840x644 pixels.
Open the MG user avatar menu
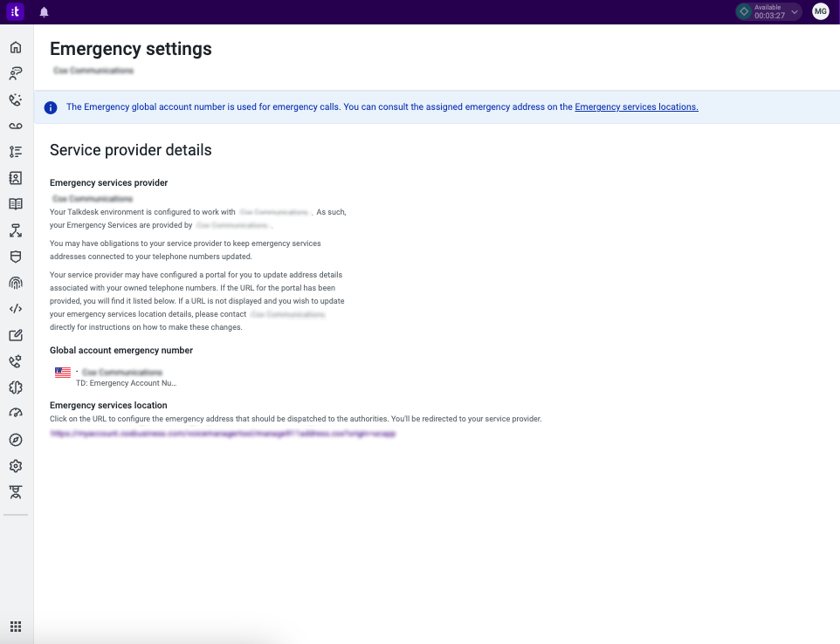tap(821, 11)
